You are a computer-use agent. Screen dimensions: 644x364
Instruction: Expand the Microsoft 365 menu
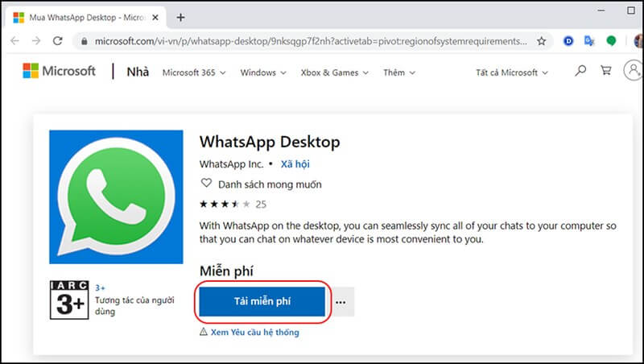pos(194,72)
